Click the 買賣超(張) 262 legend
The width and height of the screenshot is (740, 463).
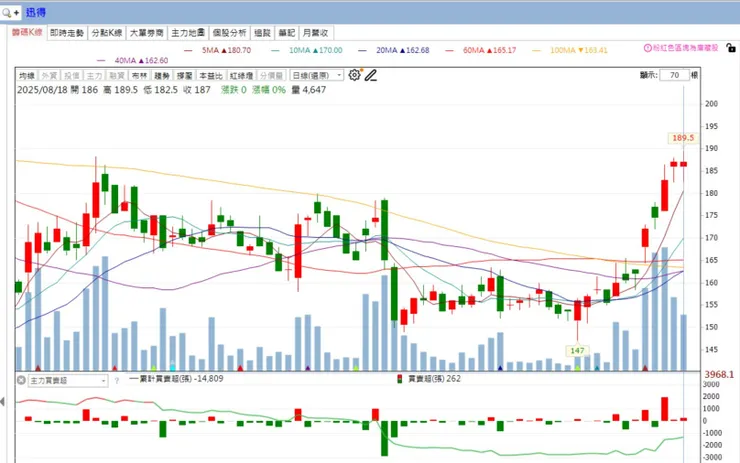[x=429, y=379]
